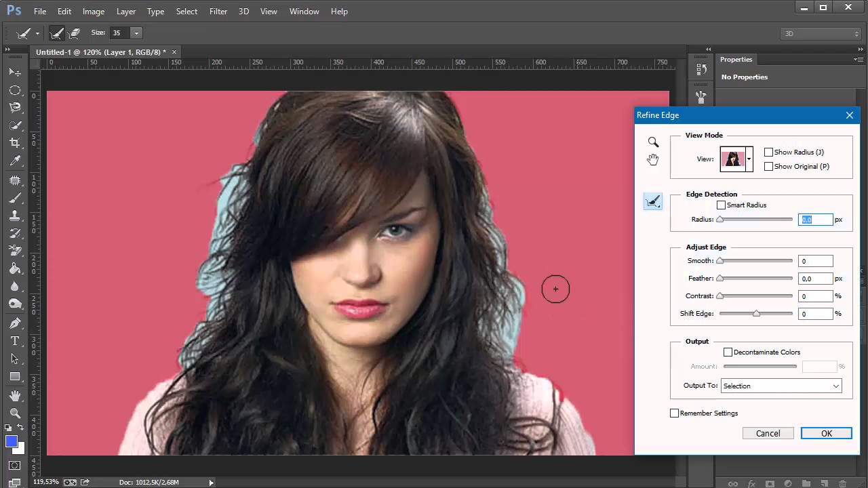
Task: Click OK in Refine Edge dialog
Action: (x=826, y=434)
